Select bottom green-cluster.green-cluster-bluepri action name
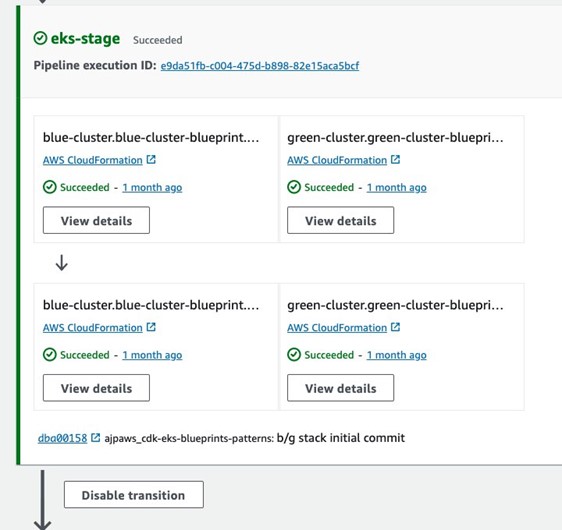This screenshot has height=530, width=562. point(395,305)
